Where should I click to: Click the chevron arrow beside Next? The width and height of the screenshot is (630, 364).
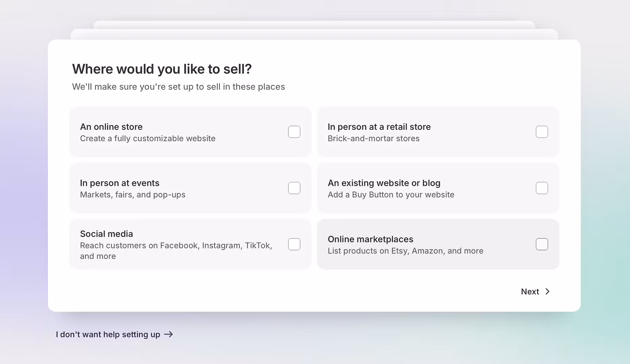click(x=547, y=292)
